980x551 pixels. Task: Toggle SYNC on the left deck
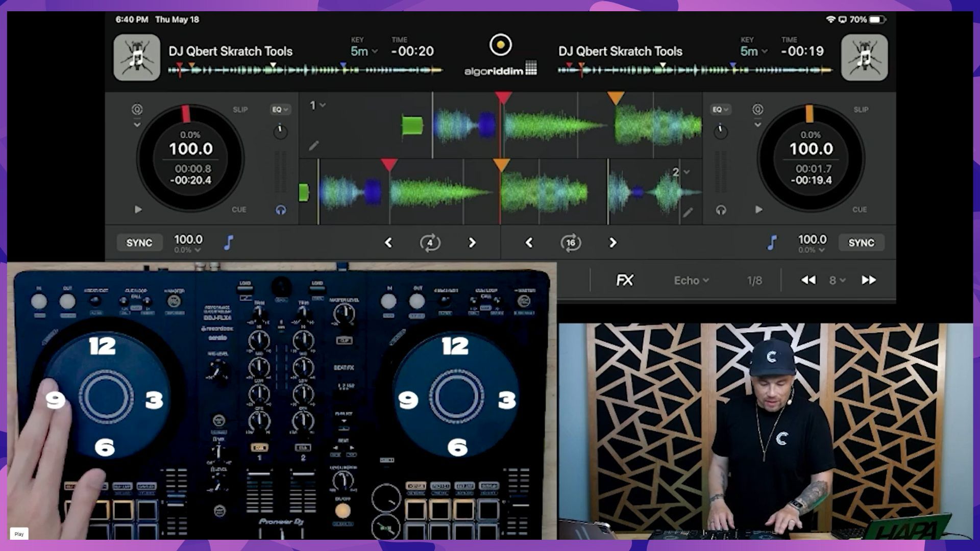[139, 243]
